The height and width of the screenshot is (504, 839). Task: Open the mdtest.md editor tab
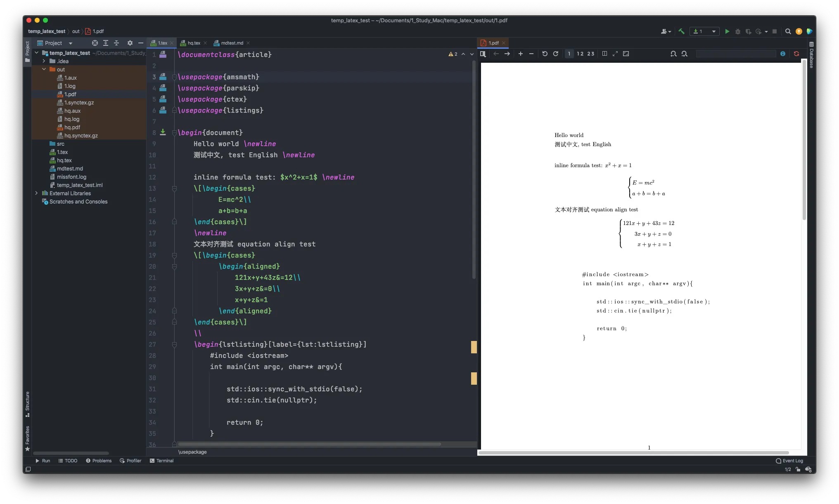pyautogui.click(x=232, y=43)
